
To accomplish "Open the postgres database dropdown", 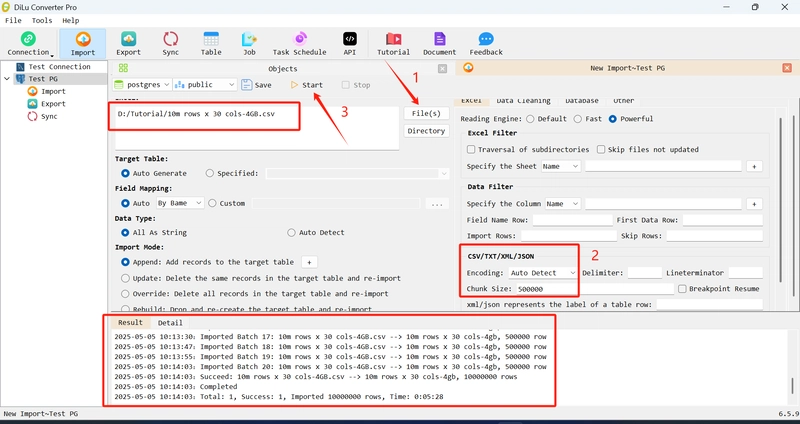I will (x=142, y=85).
